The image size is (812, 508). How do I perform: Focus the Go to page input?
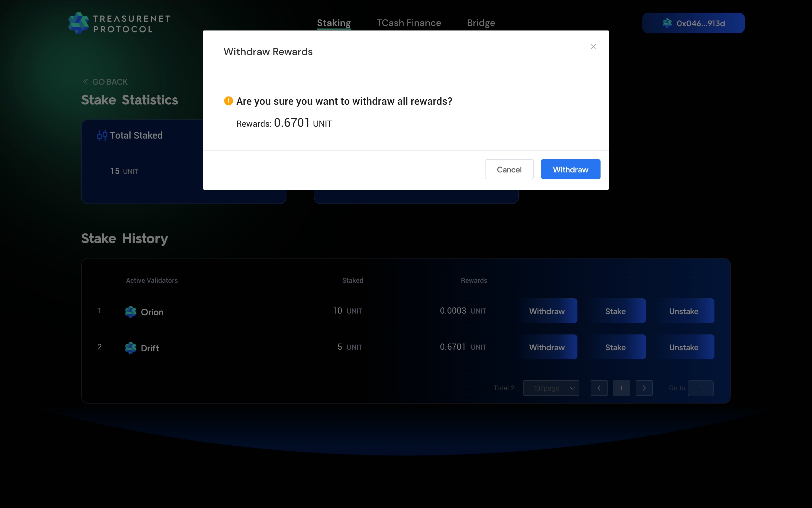[x=700, y=388]
